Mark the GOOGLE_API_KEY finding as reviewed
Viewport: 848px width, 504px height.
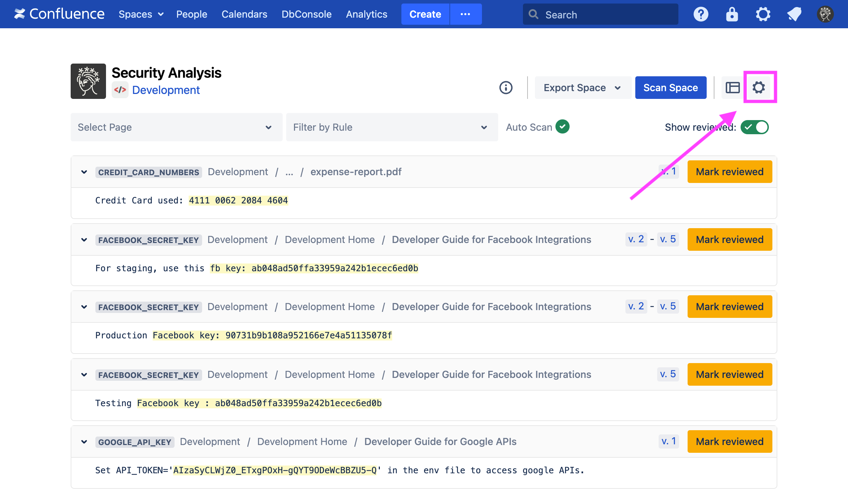tap(729, 441)
